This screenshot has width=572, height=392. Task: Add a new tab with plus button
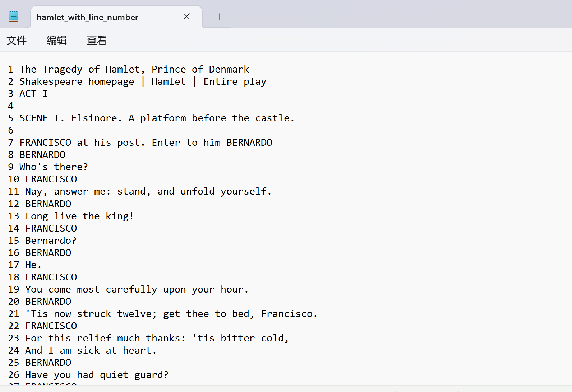click(x=220, y=17)
